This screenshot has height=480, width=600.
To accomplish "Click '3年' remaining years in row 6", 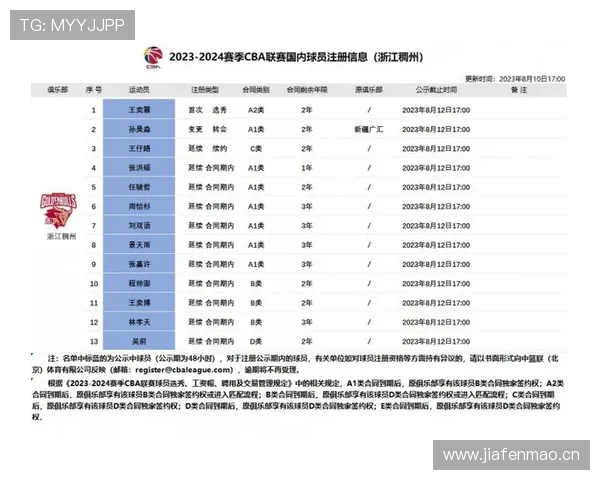I will (x=307, y=206).
